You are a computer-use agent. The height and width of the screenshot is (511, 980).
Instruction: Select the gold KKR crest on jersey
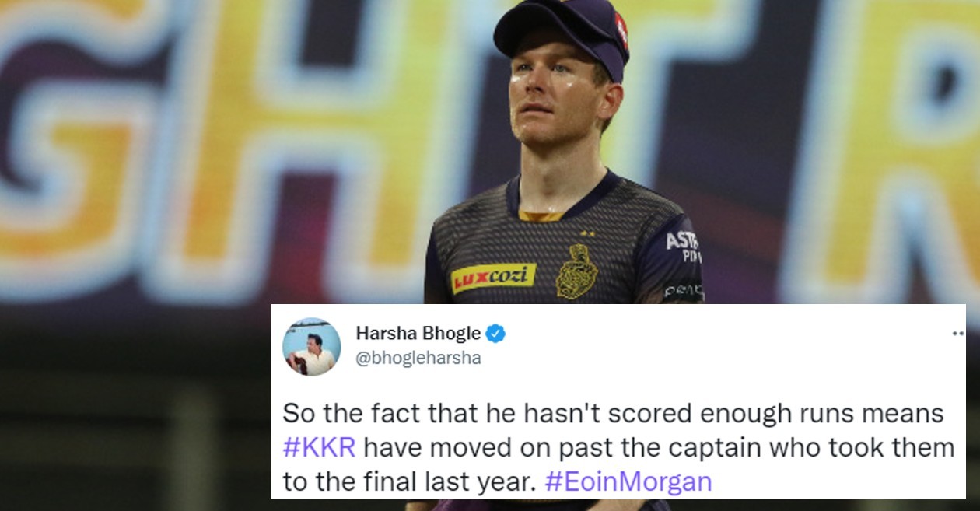[576, 271]
